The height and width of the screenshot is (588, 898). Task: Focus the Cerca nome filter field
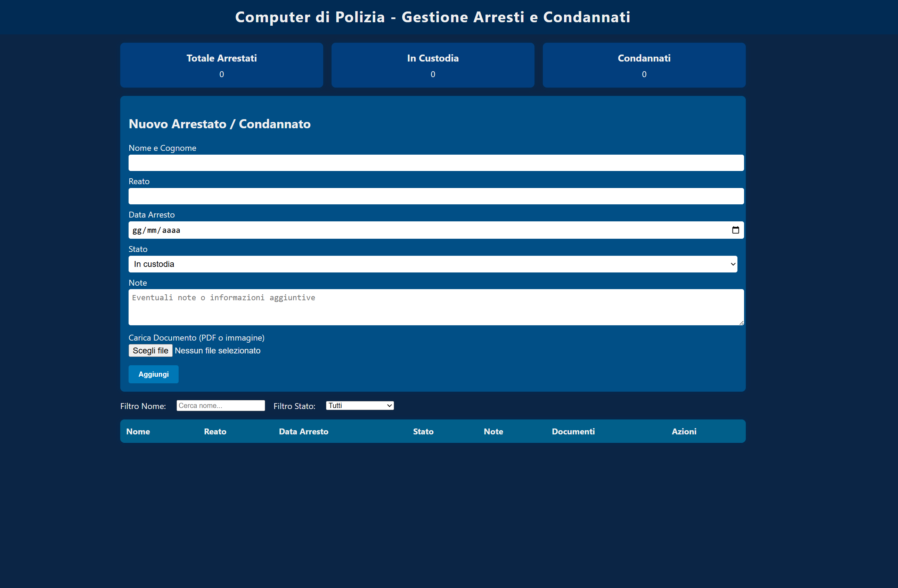tap(221, 406)
